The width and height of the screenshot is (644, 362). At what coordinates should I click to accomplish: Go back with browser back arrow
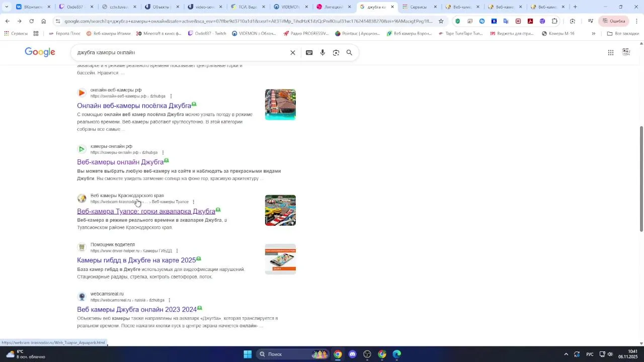click(x=7, y=21)
